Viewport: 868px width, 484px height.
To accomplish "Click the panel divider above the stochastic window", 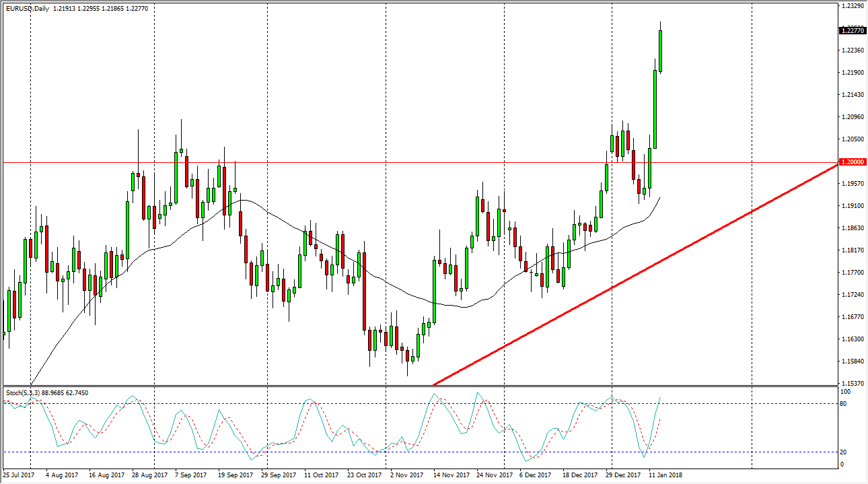I will pos(404,386).
